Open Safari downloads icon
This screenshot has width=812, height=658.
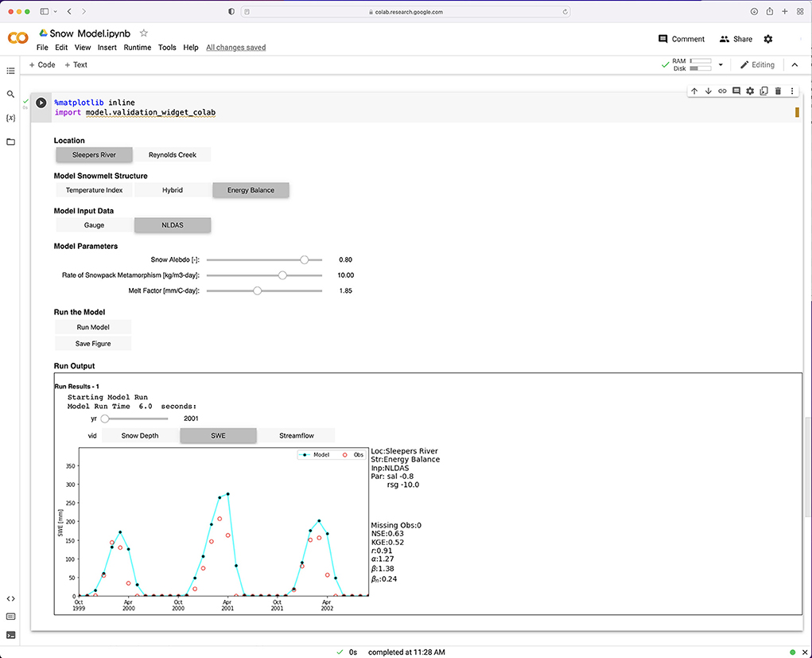point(754,11)
